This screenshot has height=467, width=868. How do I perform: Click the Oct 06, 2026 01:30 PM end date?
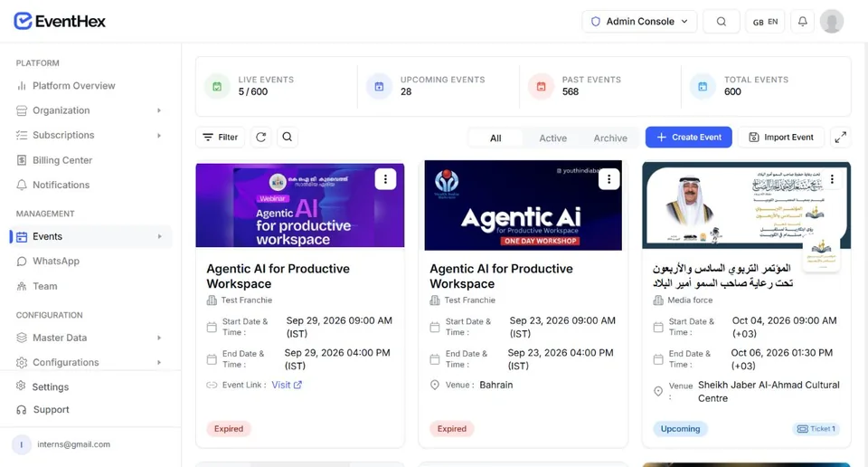tap(781, 359)
